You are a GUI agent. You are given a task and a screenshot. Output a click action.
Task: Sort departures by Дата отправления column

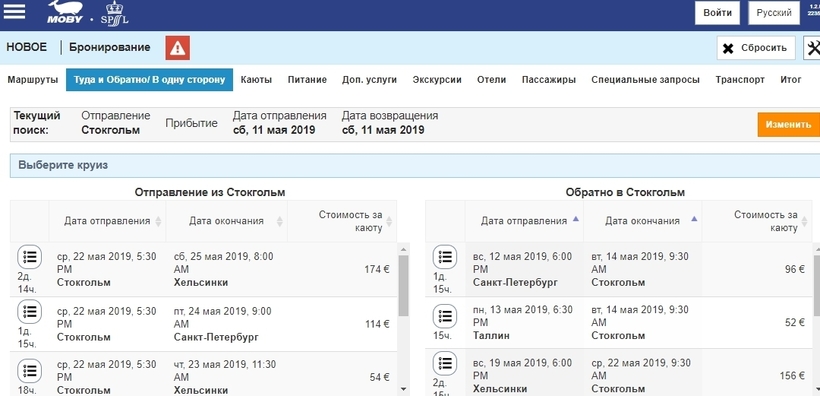pos(107,221)
